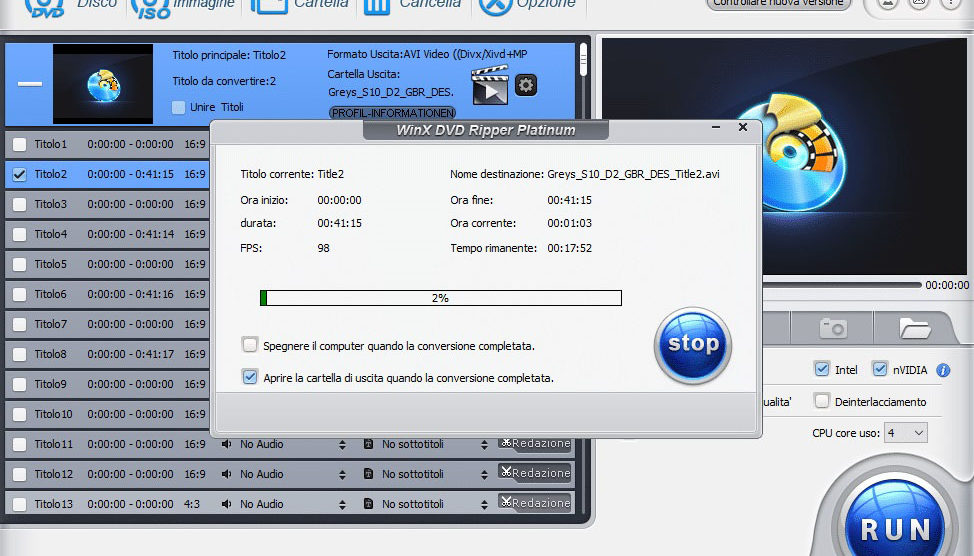
Task: Open the CPU core uso dropdown
Action: [x=905, y=433]
